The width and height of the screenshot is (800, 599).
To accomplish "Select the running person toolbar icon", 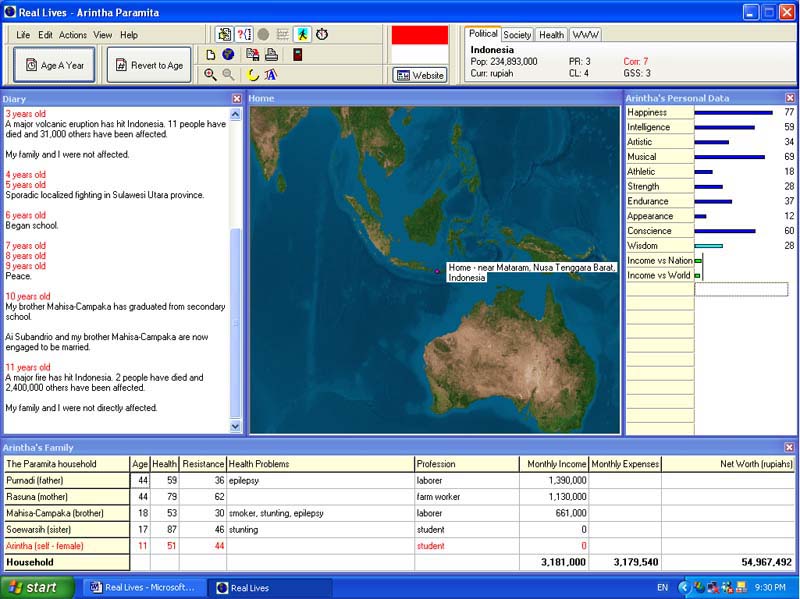I will pyautogui.click(x=303, y=35).
